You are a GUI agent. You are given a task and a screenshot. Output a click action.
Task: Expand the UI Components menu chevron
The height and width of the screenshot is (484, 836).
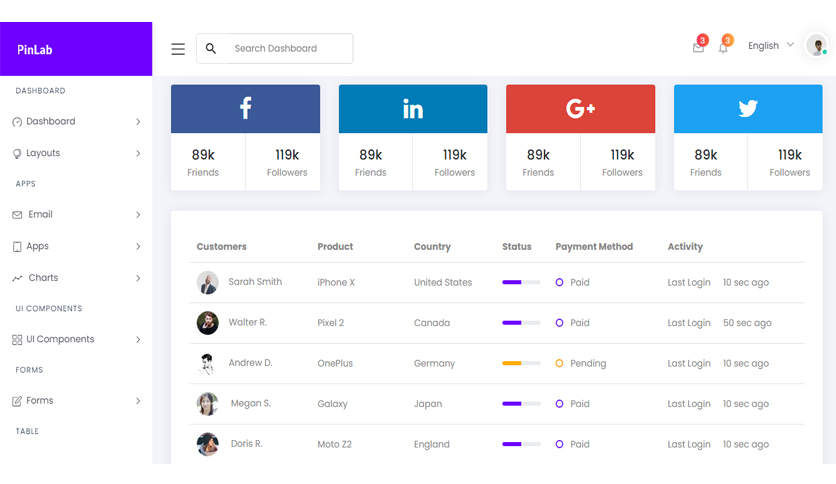point(138,340)
